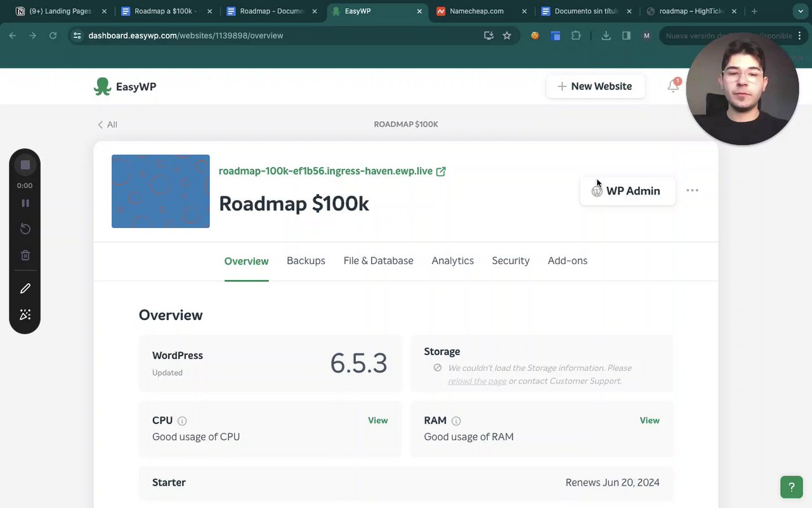
Task: Open the Overview tab
Action: coord(246,261)
